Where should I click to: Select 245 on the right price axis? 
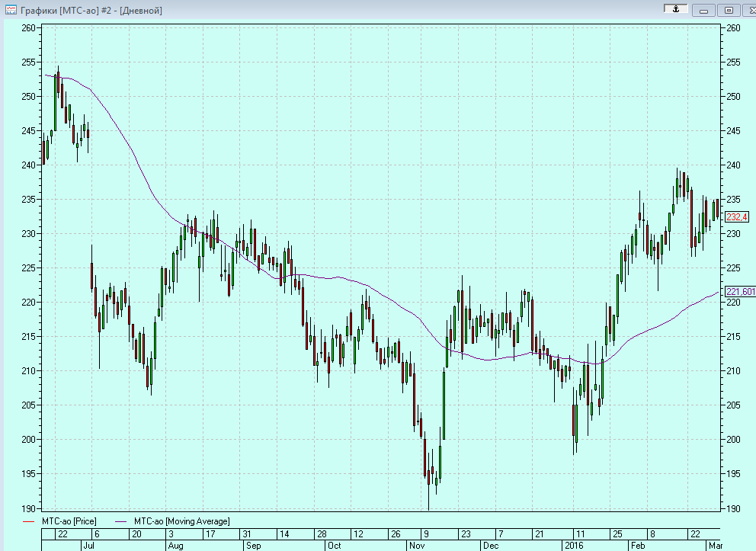tap(733, 130)
